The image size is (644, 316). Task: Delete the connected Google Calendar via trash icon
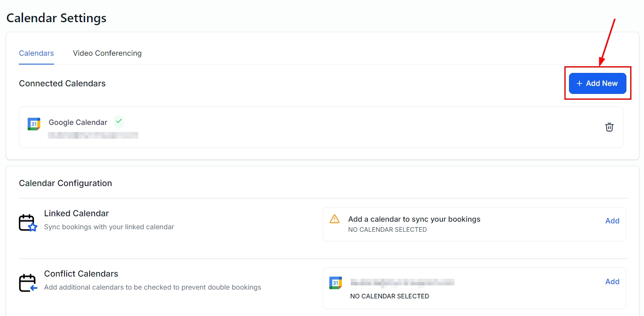coord(609,127)
